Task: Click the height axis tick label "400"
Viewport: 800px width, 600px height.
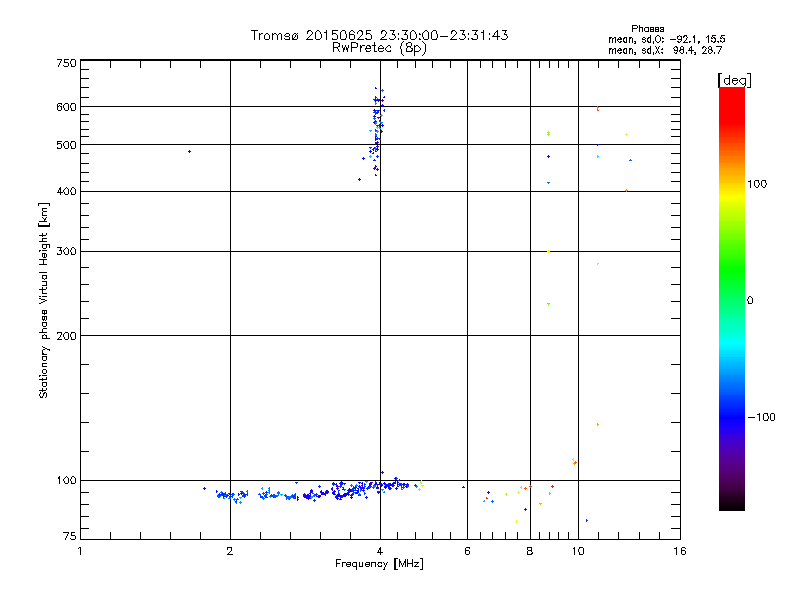Action: point(66,191)
